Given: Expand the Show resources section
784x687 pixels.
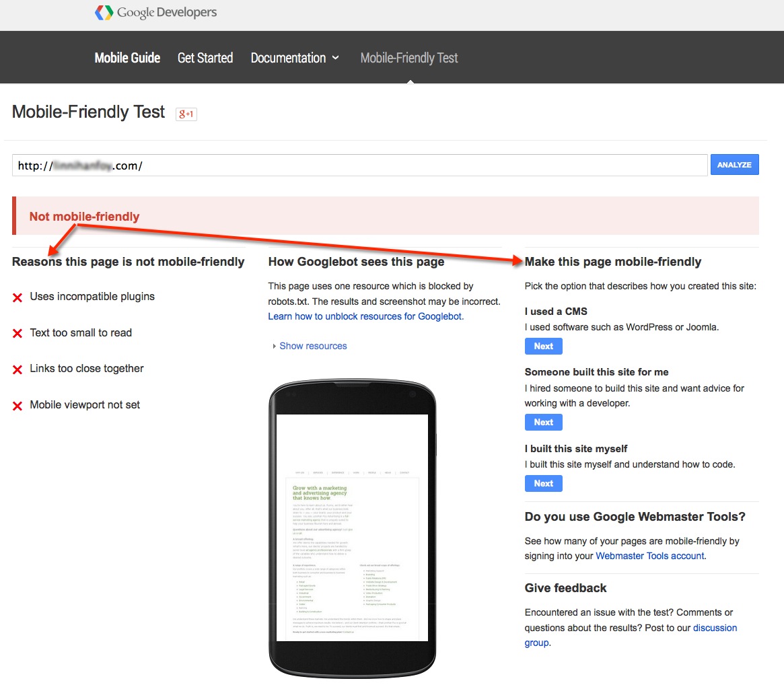Looking at the screenshot, I should pyautogui.click(x=310, y=346).
